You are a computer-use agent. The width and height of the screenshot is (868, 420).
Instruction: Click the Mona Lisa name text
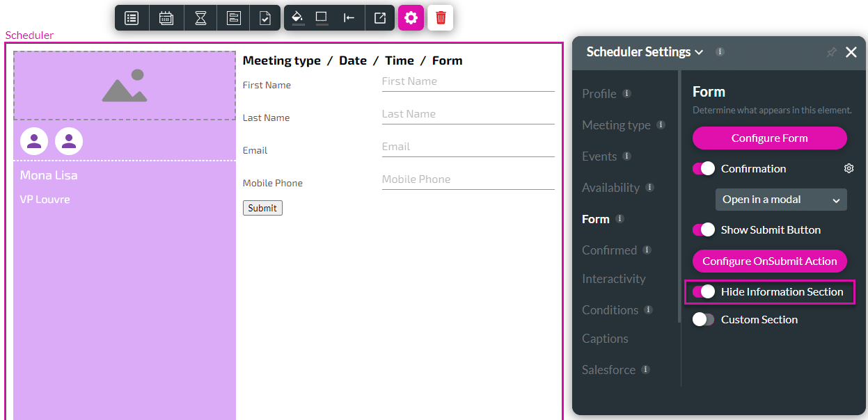(x=49, y=175)
